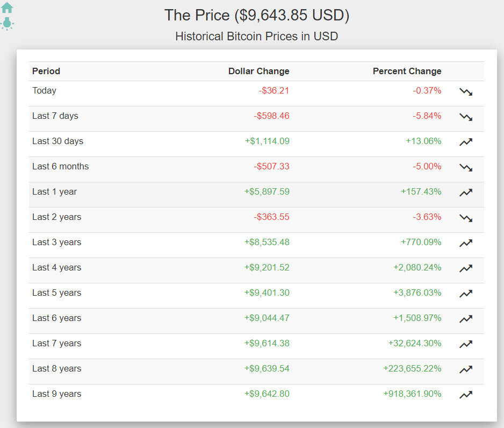Select the trend icon for Last 8 years
Image resolution: width=504 pixels, height=428 pixels.
coord(465,369)
